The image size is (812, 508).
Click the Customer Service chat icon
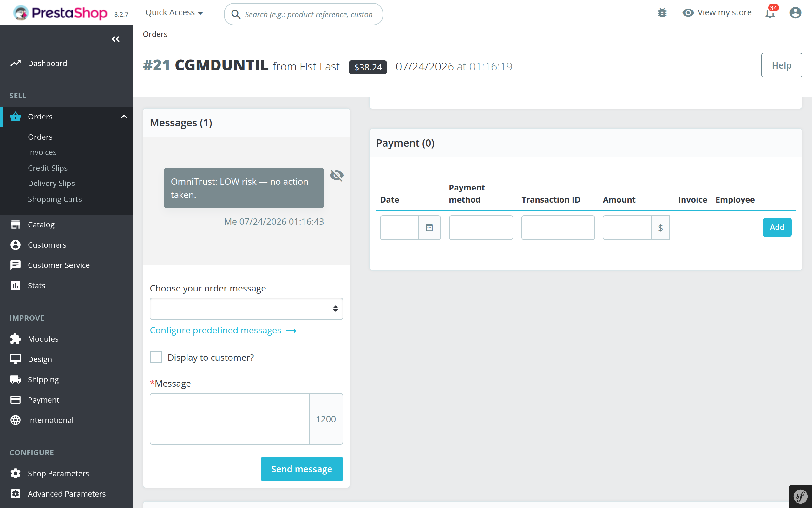16,265
